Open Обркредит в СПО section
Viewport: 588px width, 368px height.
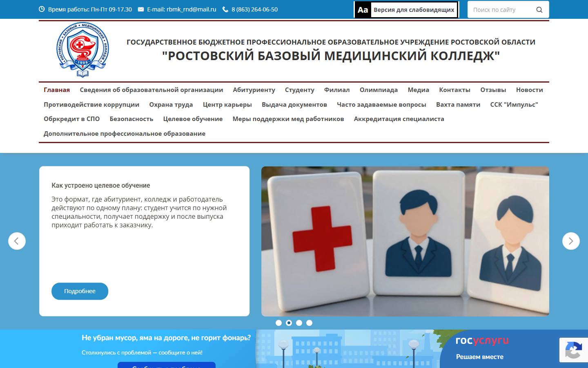(72, 119)
